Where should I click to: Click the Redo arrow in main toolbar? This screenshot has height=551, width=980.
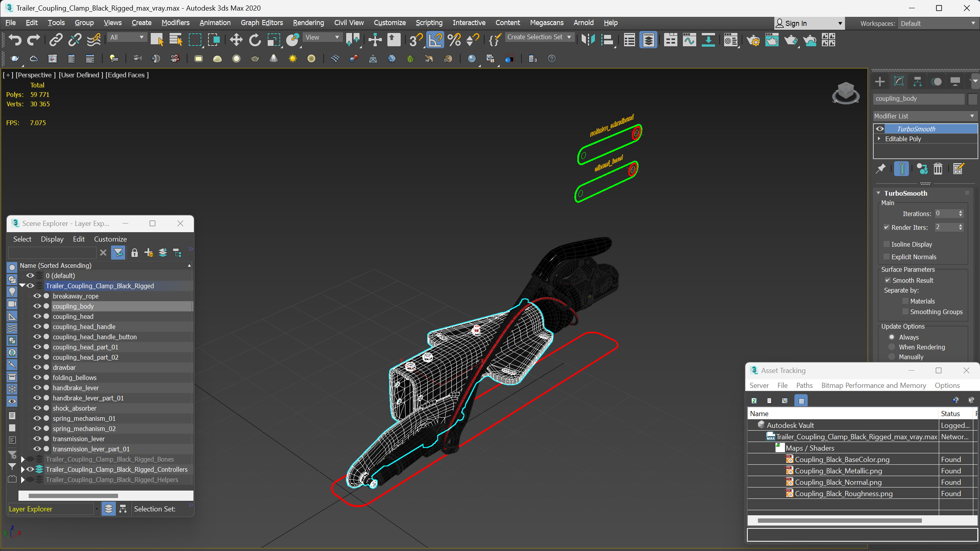click(34, 40)
